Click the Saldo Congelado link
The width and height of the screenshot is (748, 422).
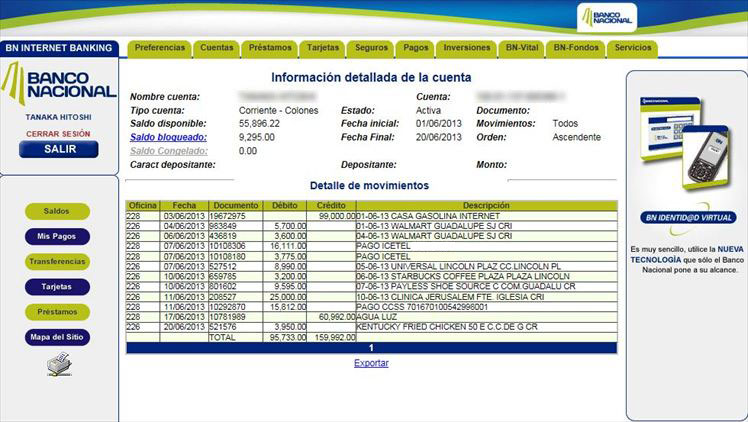pyautogui.click(x=169, y=151)
